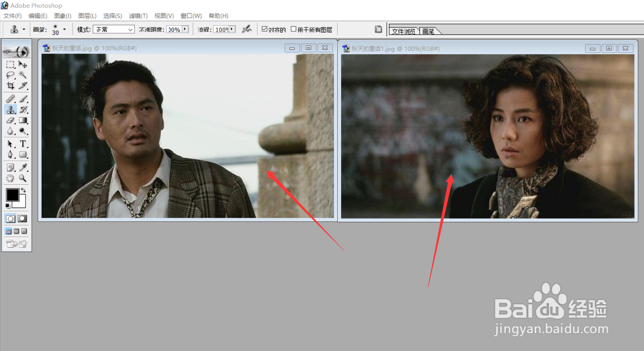Select the Type tool
This screenshot has width=644, height=351.
pos(23,144)
